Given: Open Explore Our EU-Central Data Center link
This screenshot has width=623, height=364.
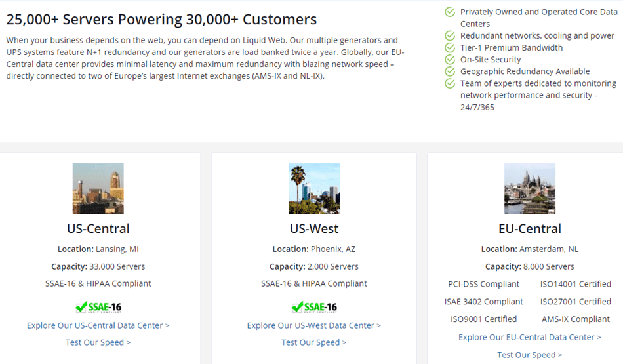Looking at the screenshot, I should (x=530, y=337).
